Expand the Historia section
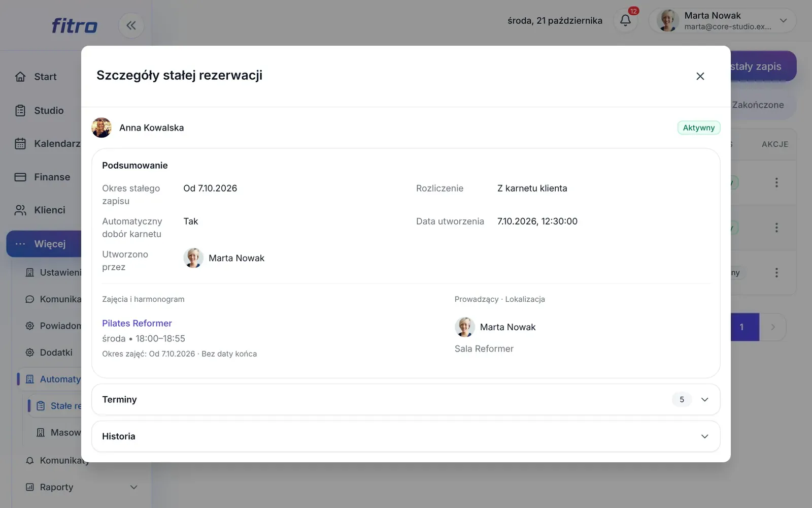Image resolution: width=812 pixels, height=508 pixels. 406,436
